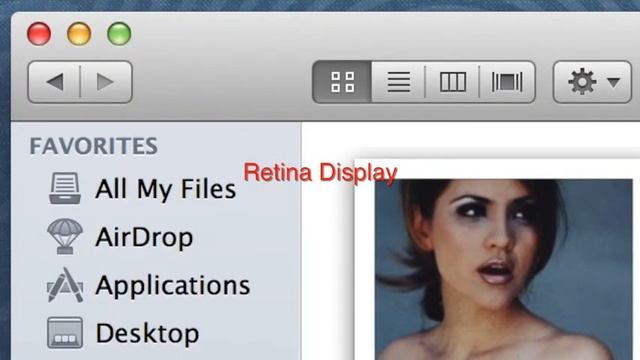Click the FAVORITES section header
The width and height of the screenshot is (640, 360).
pyautogui.click(x=93, y=146)
